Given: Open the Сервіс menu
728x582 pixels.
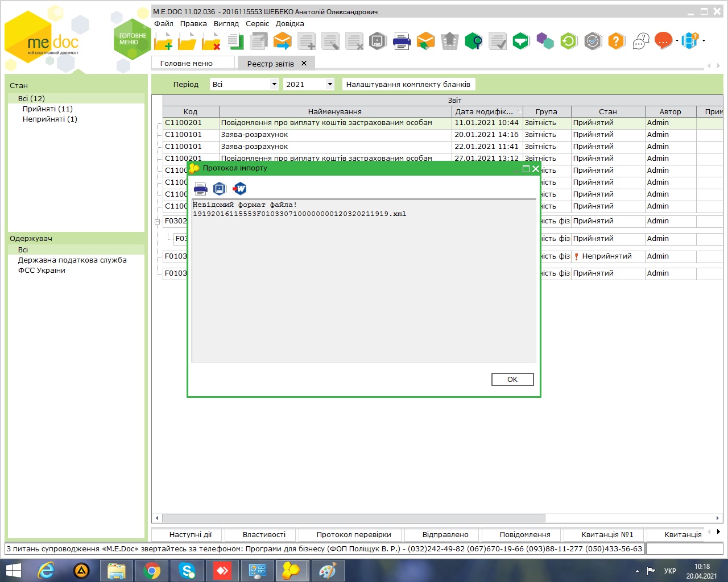Looking at the screenshot, I should tap(257, 24).
